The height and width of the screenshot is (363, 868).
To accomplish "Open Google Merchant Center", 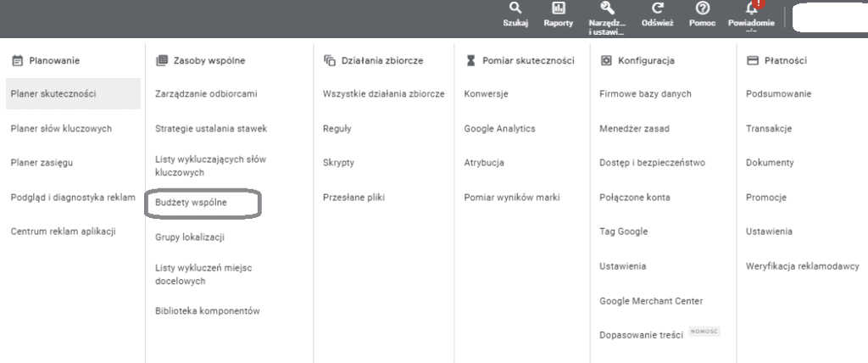I will coord(651,301).
